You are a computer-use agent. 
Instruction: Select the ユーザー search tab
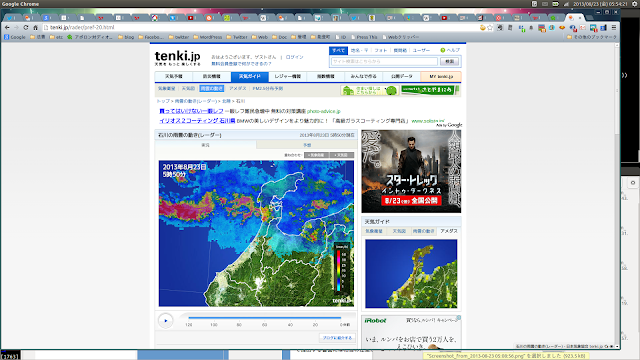click(421, 50)
